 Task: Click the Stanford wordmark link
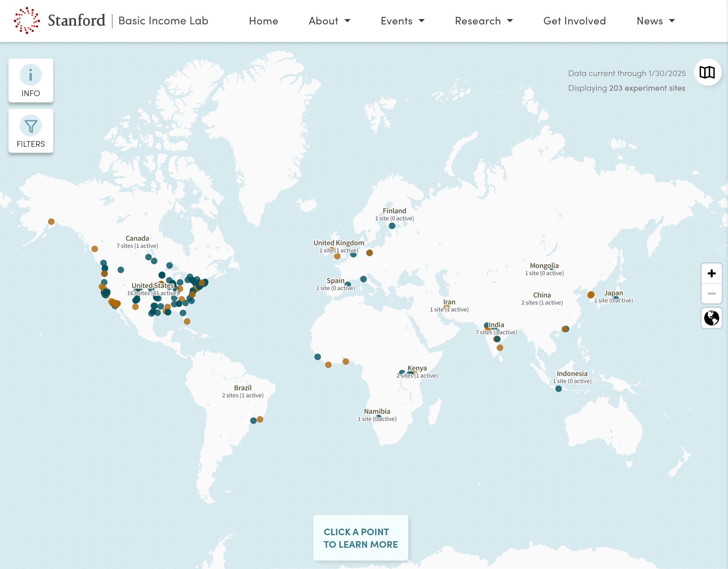(76, 21)
